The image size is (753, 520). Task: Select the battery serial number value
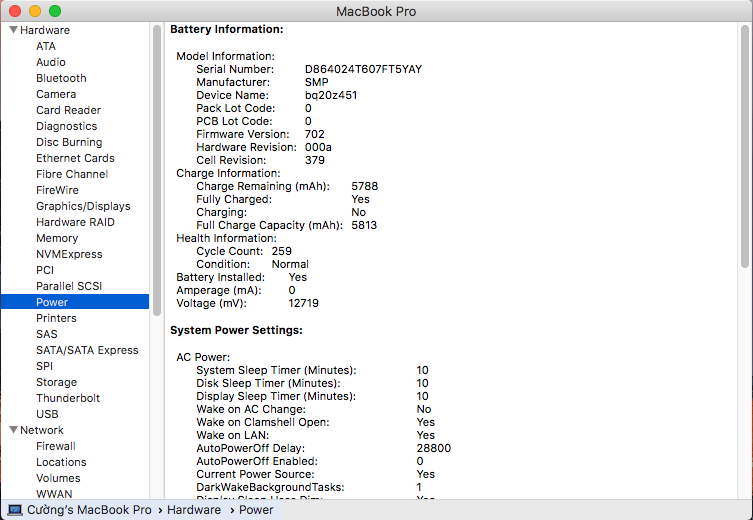(x=363, y=69)
